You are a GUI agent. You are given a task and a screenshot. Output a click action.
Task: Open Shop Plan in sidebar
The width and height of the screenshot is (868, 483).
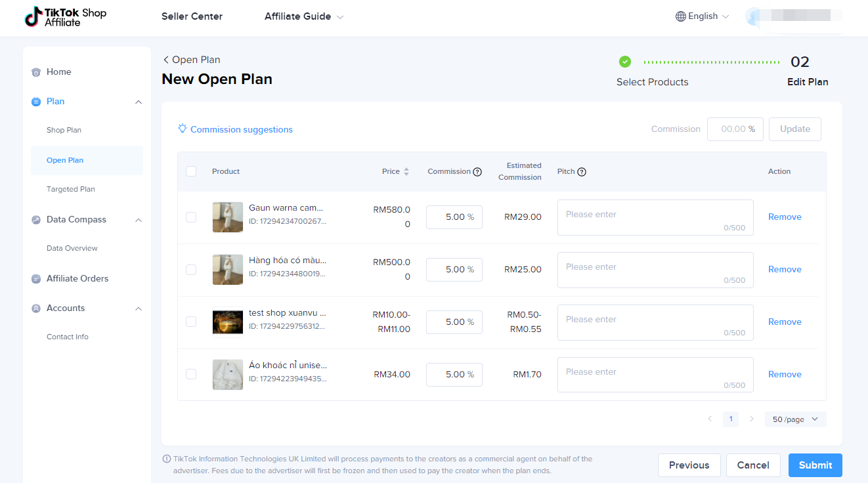[64, 130]
